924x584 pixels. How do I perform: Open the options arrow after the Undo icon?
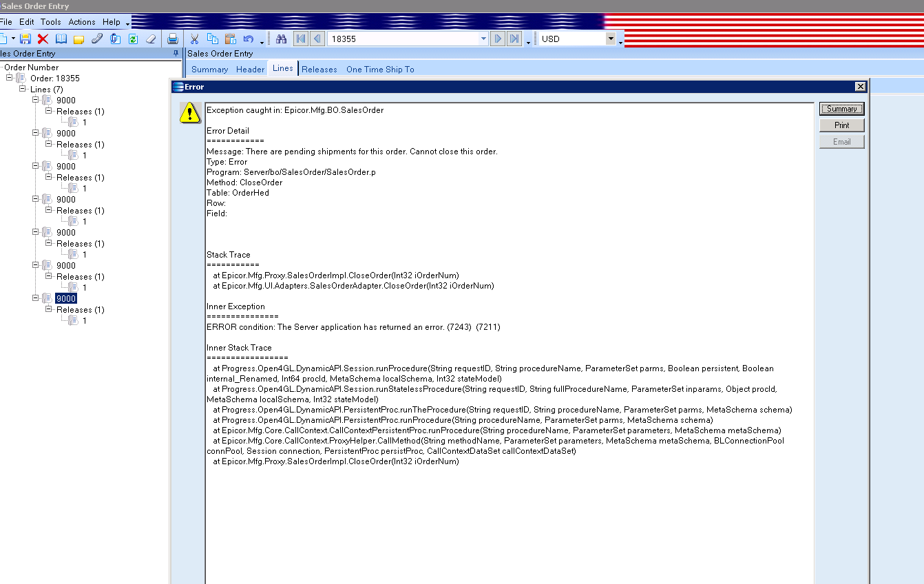[262, 41]
